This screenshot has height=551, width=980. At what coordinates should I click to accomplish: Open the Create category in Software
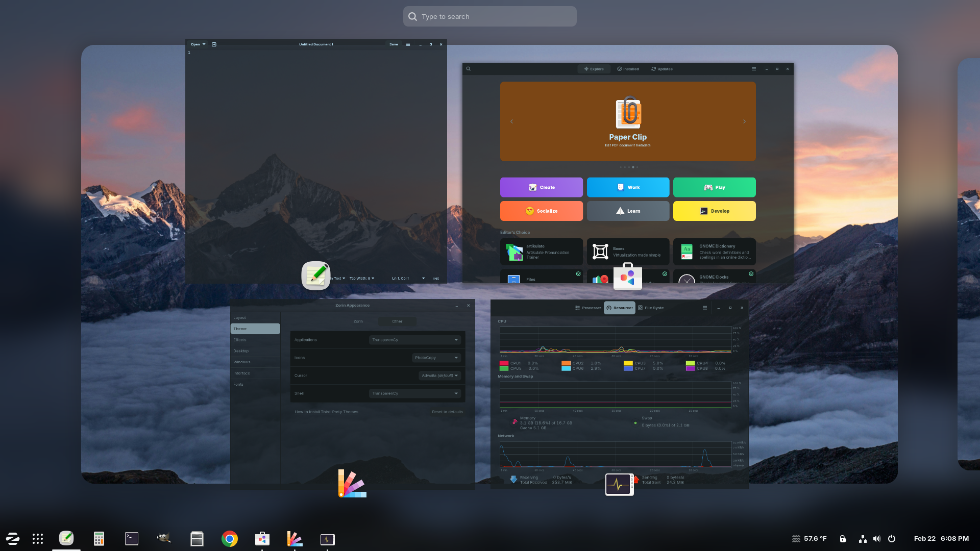coord(542,187)
